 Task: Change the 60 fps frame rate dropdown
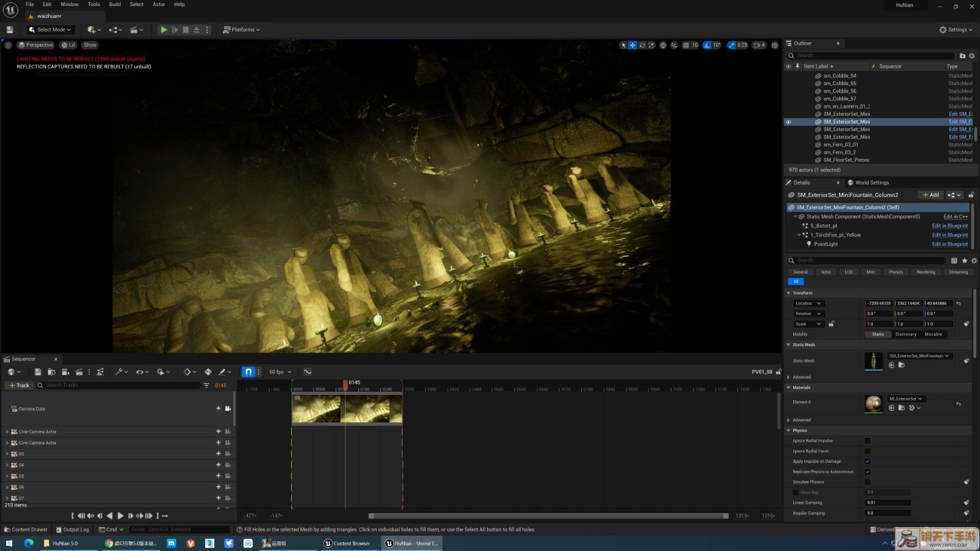[x=280, y=372]
